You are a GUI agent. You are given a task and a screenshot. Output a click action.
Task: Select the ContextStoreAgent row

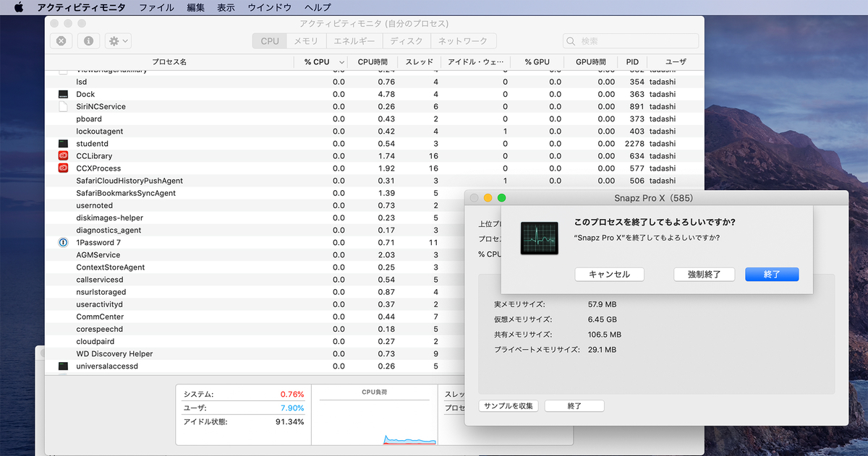(x=255, y=267)
